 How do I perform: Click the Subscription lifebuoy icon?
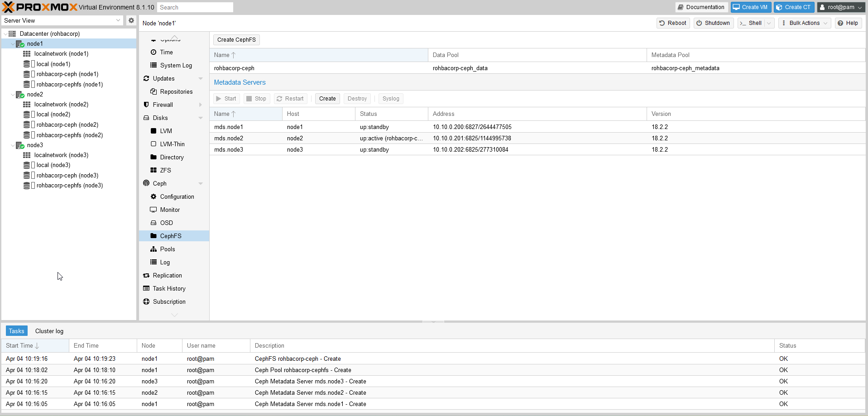[146, 301]
